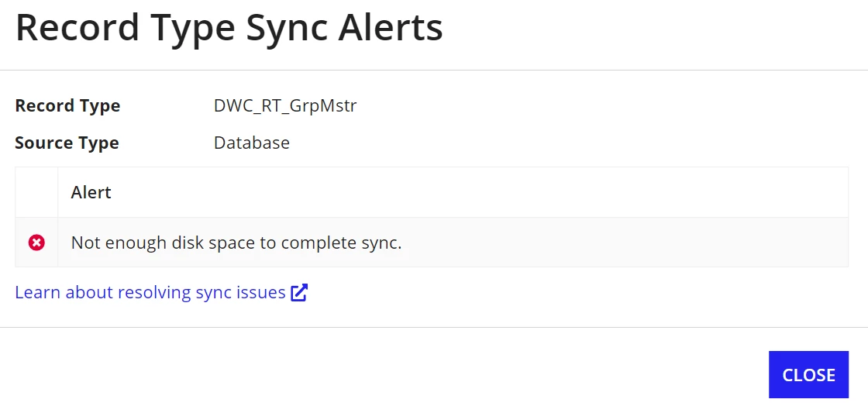
Task: Click the external link arrow icon
Action: click(299, 292)
